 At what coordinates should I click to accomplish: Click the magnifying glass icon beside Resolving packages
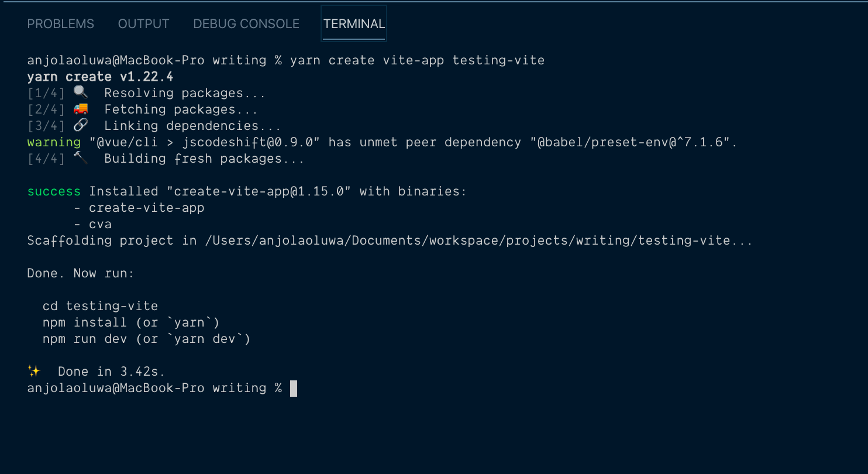[x=80, y=92]
